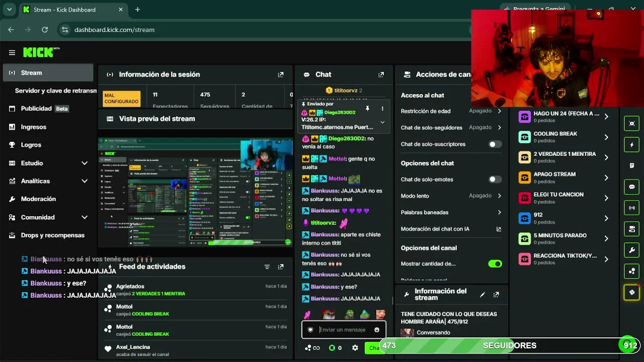Click the yellow-highlighted tag icon in right sidebar

point(632,292)
